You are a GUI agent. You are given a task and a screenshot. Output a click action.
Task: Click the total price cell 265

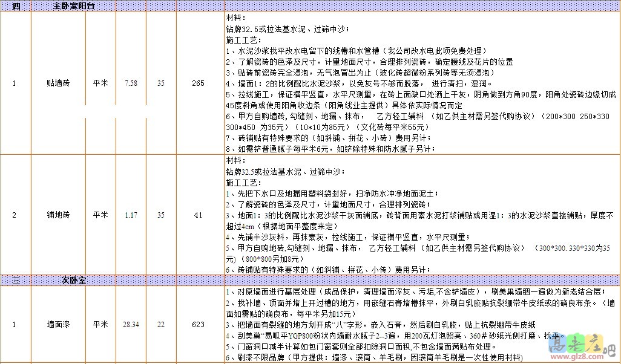(198, 83)
